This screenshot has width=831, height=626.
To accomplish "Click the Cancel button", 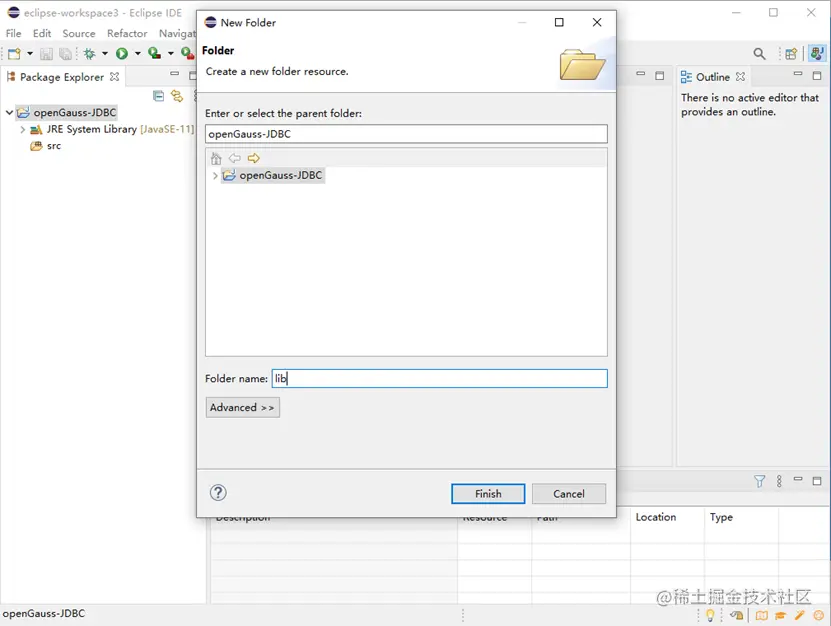I will pyautogui.click(x=569, y=494).
